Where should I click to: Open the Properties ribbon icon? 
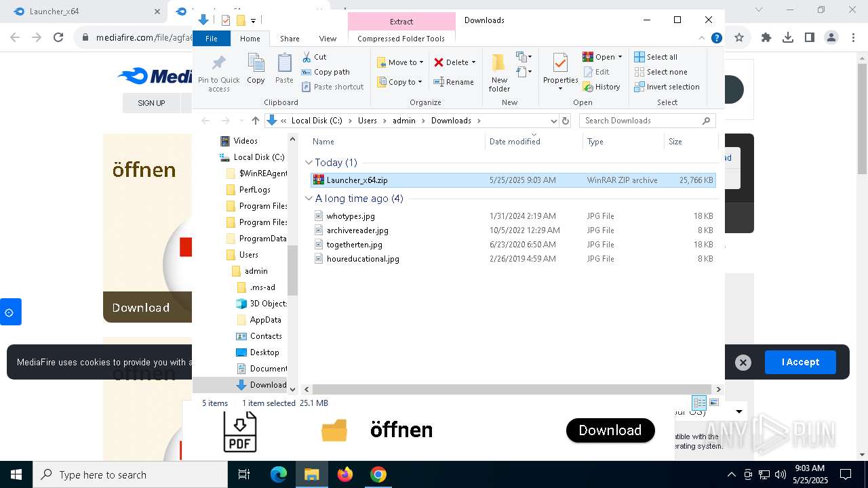[560, 73]
